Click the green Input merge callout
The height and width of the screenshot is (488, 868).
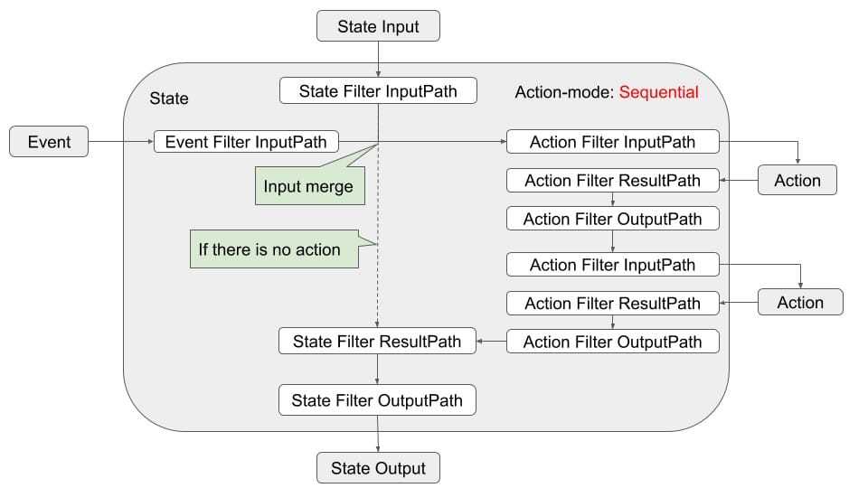(308, 186)
